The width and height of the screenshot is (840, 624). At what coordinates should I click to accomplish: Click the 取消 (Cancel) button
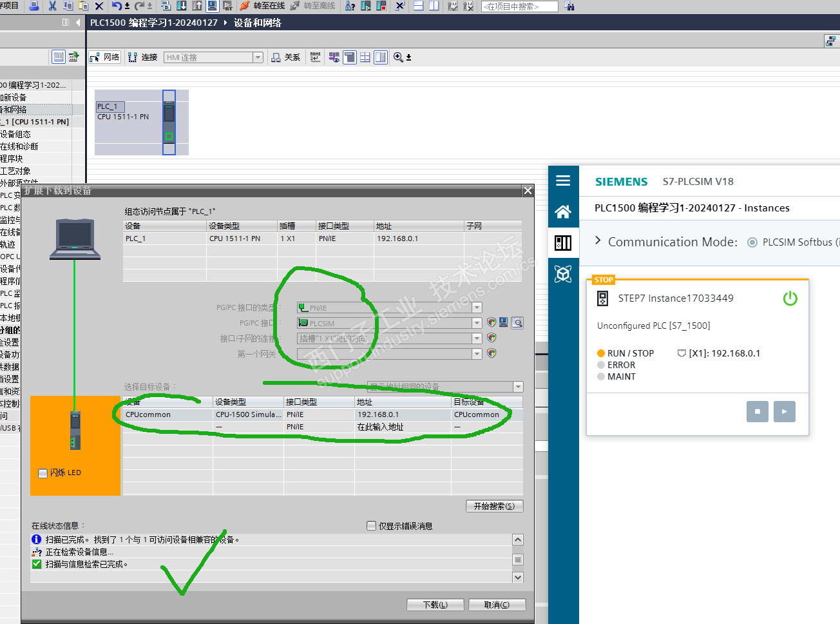point(497,605)
